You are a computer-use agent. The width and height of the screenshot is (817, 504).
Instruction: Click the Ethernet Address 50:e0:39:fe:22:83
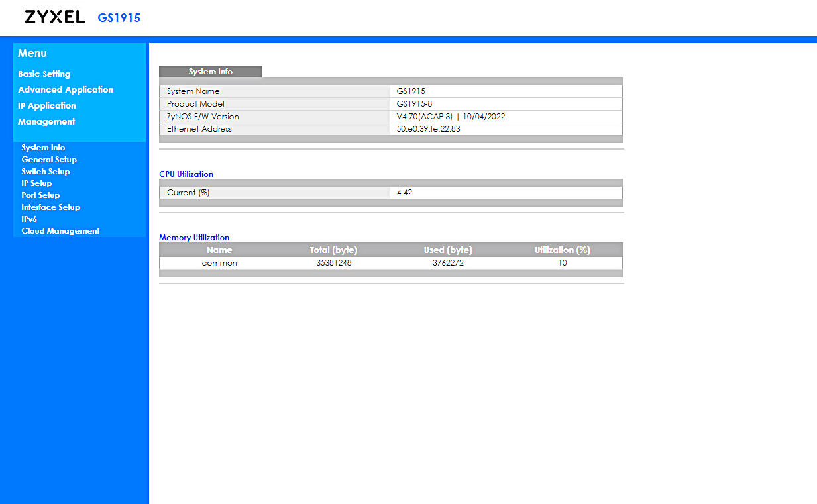tap(428, 129)
